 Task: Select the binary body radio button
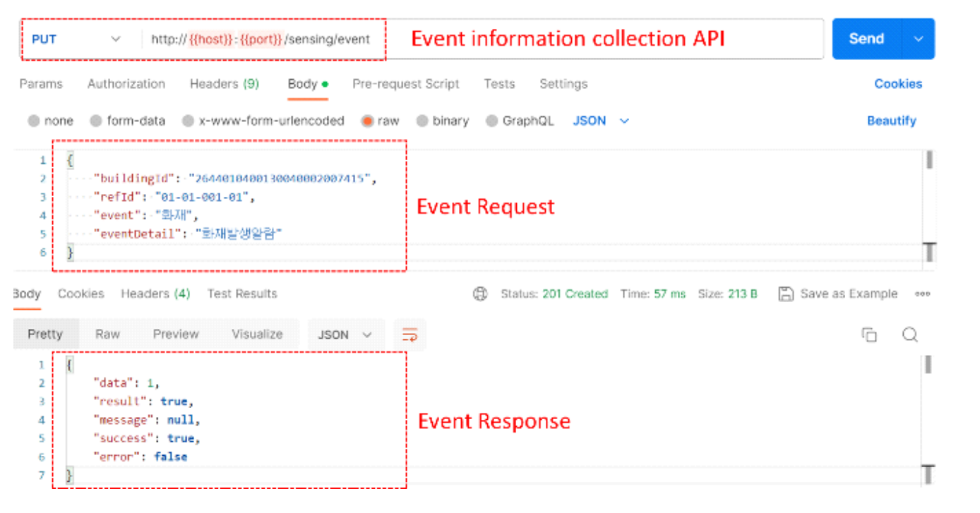click(x=422, y=121)
